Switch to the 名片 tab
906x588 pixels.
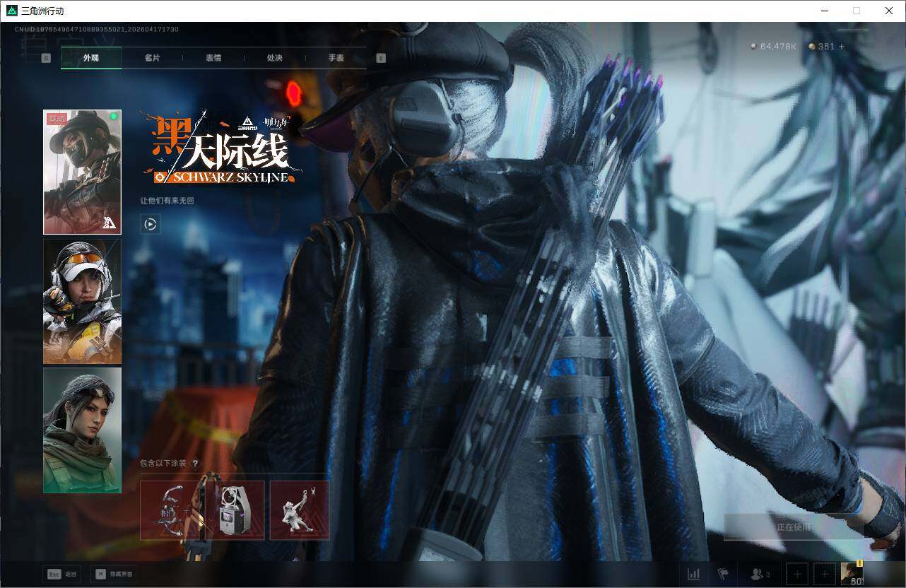click(153, 58)
